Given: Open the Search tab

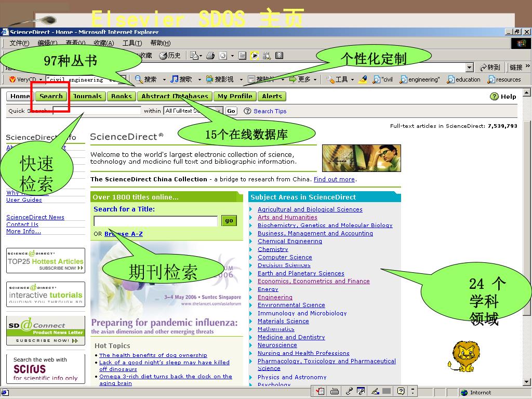Looking at the screenshot, I should coord(51,96).
